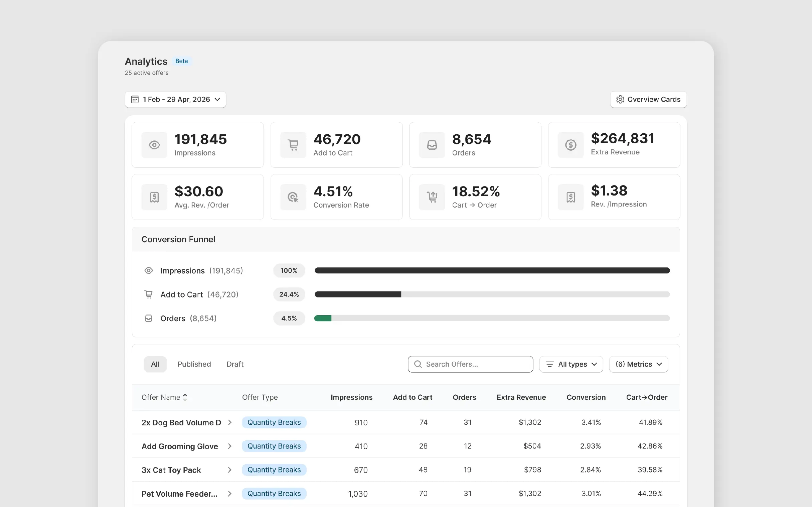Click Quantity Breaks tag for Pet Volume Feeder
The image size is (812, 507).
click(274, 494)
